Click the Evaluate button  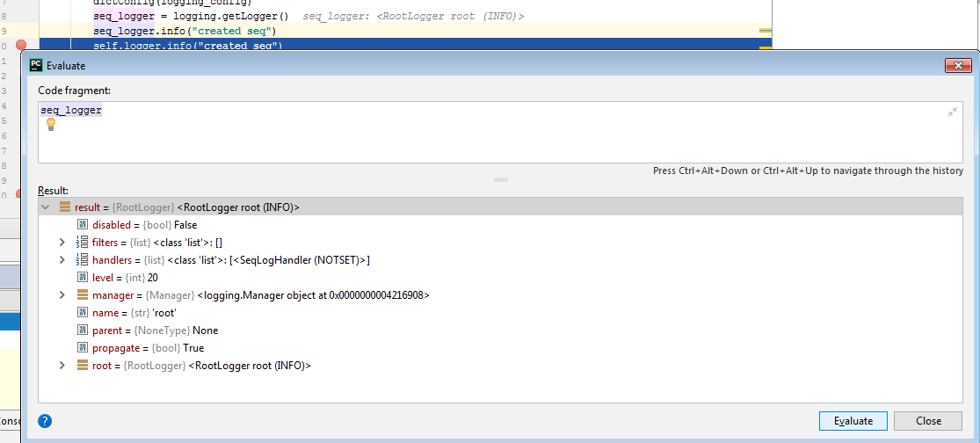point(853,420)
